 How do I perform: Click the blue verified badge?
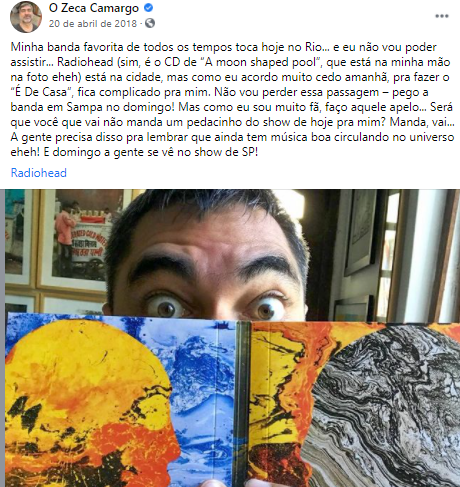[x=148, y=8]
